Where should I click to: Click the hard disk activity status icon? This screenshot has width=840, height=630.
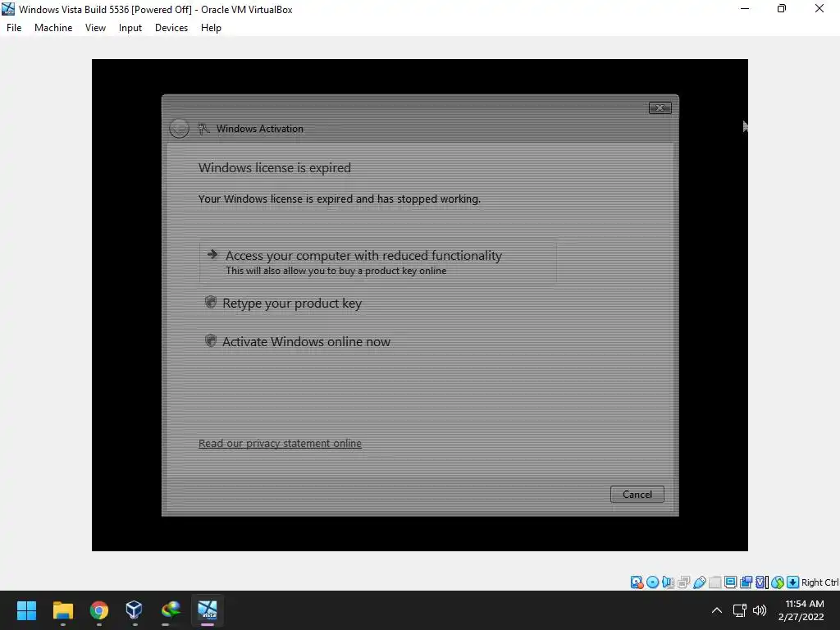(637, 582)
